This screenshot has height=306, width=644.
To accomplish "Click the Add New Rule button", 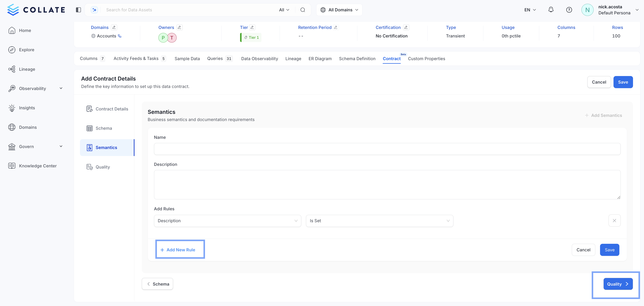I will [x=180, y=250].
